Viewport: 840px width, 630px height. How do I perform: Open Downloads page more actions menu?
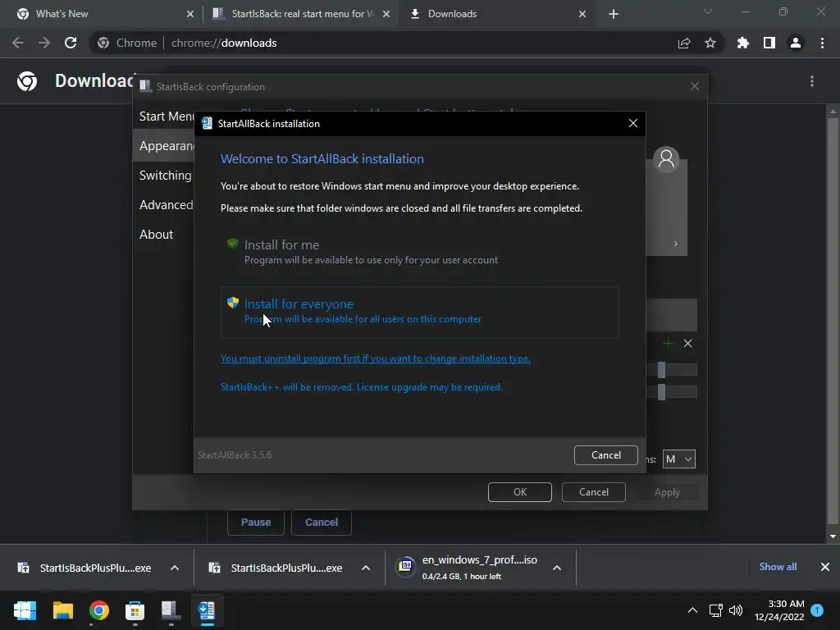[812, 81]
